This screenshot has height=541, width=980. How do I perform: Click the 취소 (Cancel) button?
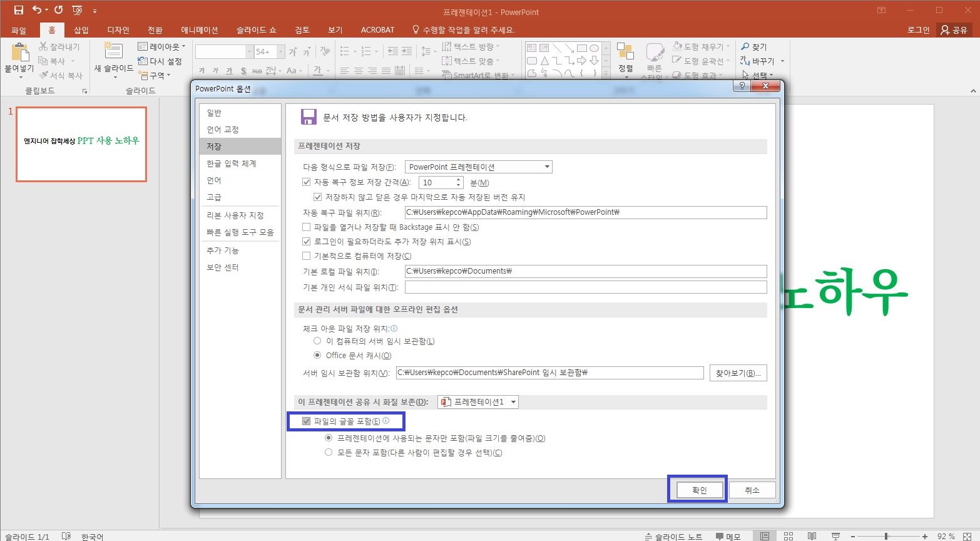tap(752, 490)
